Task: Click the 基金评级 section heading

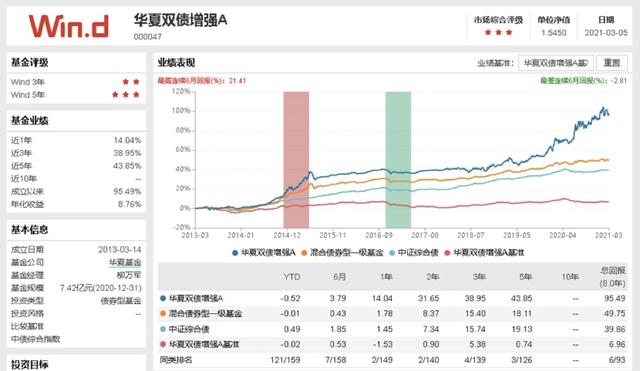Action: [29, 62]
